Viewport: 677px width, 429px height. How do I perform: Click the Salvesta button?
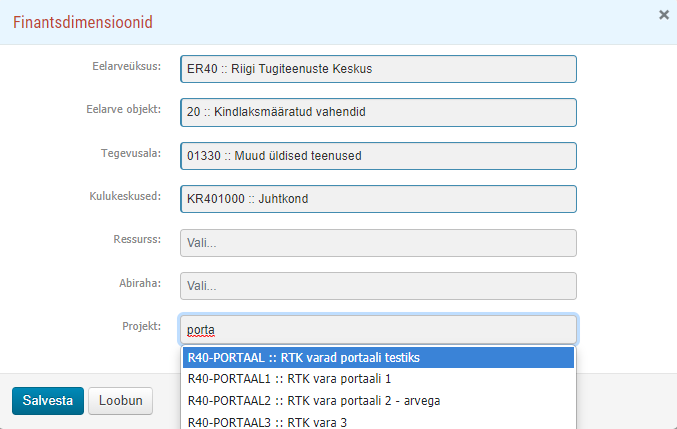(x=48, y=401)
